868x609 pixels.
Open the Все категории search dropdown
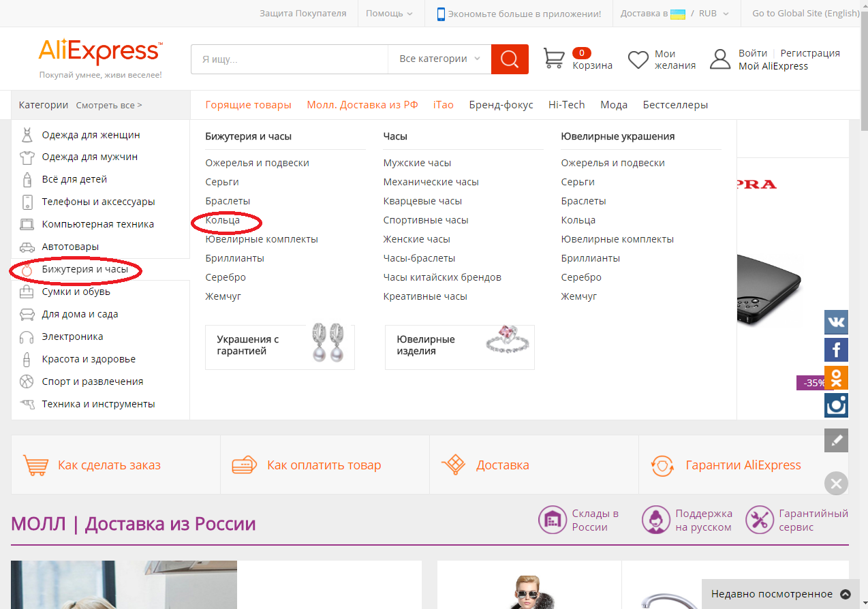439,59
